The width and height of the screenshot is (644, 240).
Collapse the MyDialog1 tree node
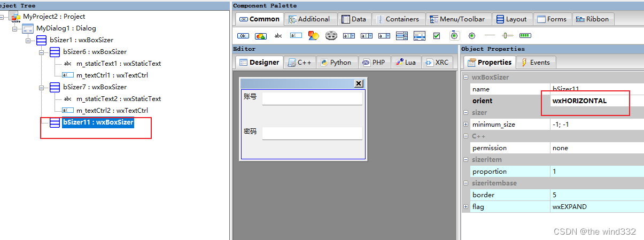point(15,28)
